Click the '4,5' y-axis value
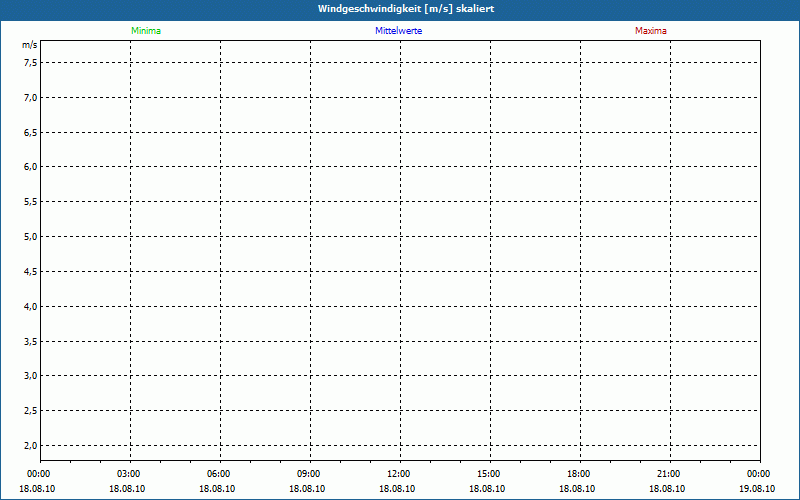The image size is (800, 500). pyautogui.click(x=31, y=271)
